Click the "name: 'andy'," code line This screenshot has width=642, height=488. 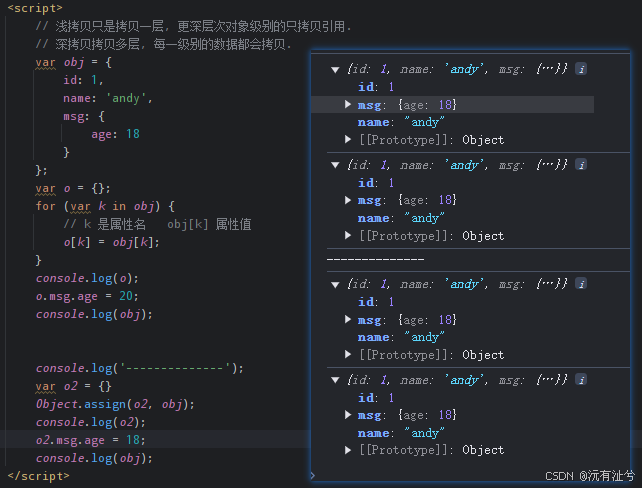tap(108, 98)
